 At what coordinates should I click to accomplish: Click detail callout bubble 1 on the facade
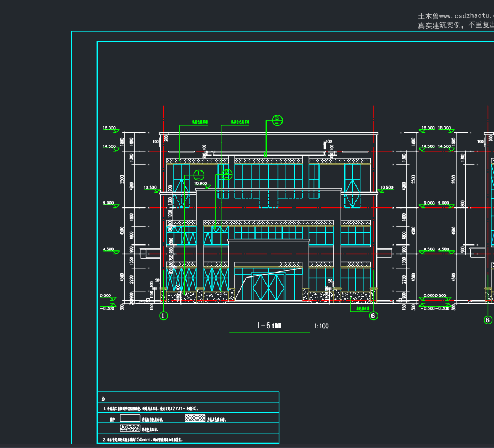pos(199,175)
